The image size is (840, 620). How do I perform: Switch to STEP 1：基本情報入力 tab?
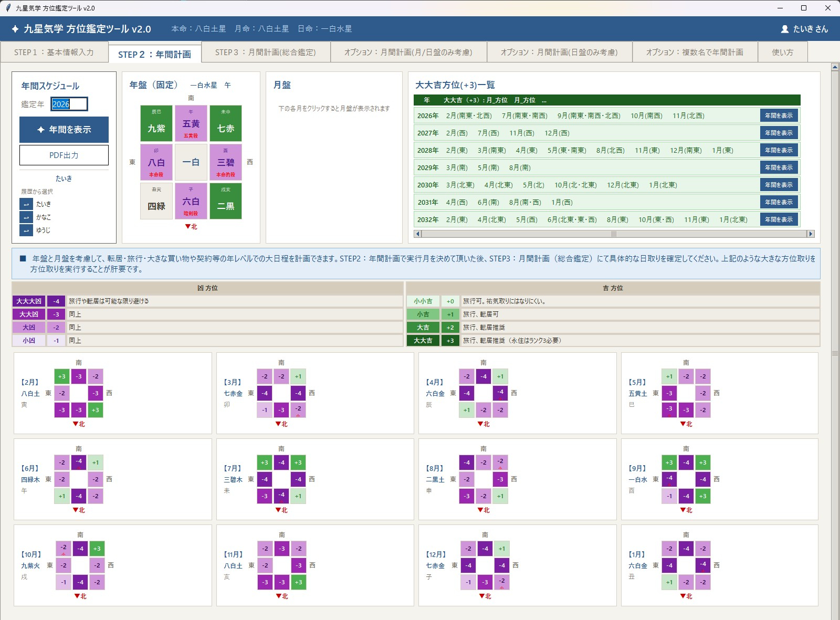point(54,52)
